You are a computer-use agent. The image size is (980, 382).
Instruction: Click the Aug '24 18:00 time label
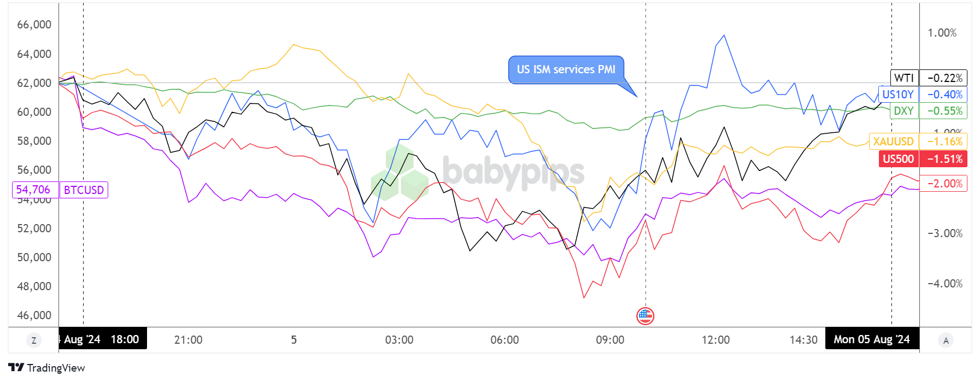point(102,339)
